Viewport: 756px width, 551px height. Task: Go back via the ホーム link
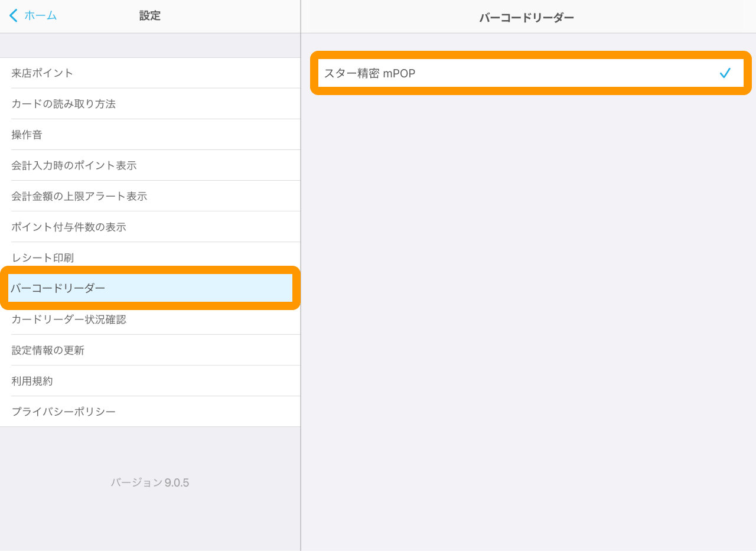point(40,16)
